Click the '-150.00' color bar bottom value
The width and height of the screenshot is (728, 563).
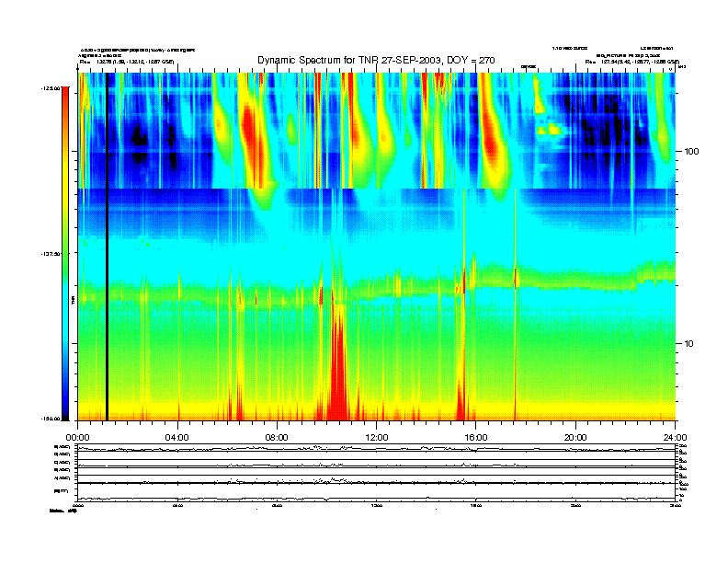pyautogui.click(x=50, y=419)
